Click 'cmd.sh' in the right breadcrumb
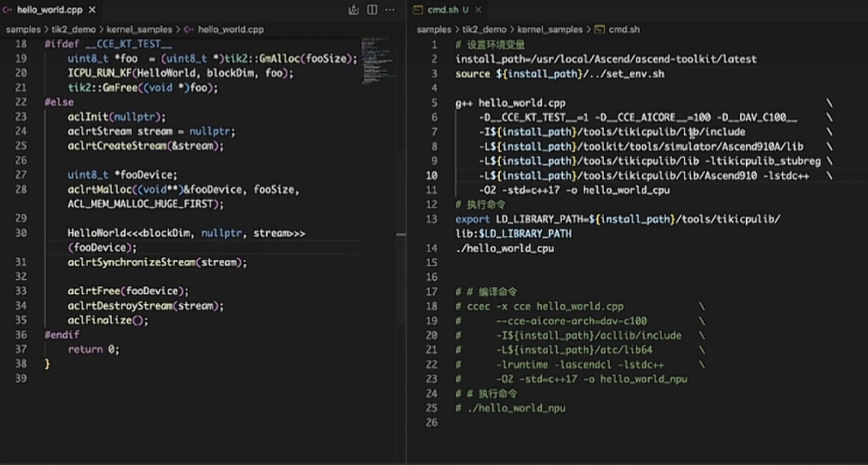The image size is (868, 465). 624,29
